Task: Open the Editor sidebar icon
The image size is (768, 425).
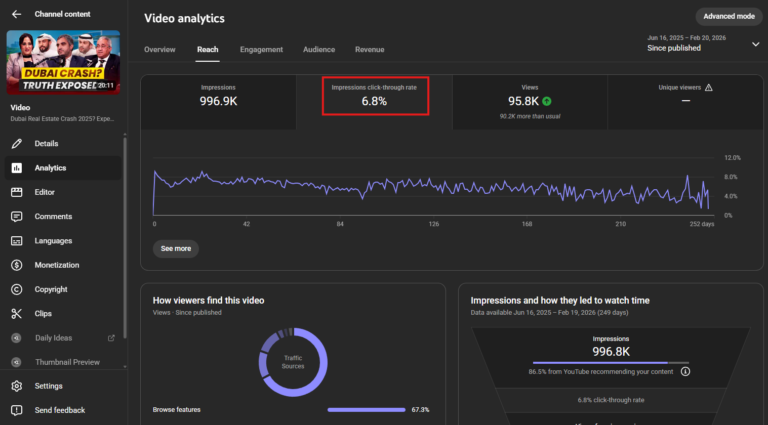Action: (16, 192)
